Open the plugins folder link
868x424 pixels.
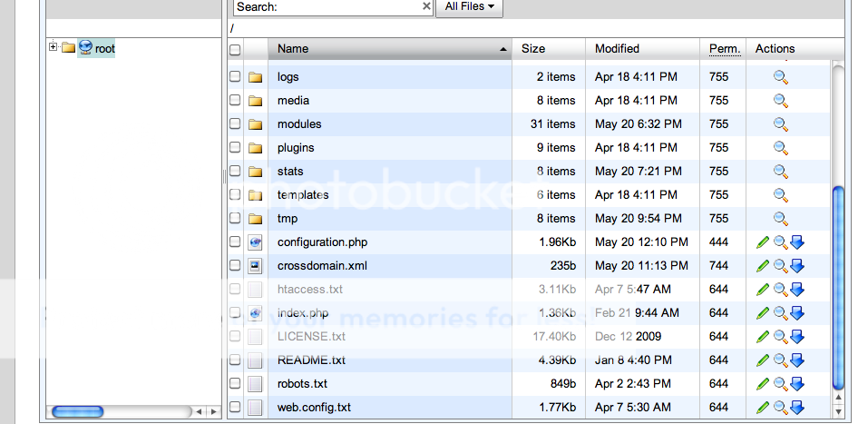[x=296, y=148]
